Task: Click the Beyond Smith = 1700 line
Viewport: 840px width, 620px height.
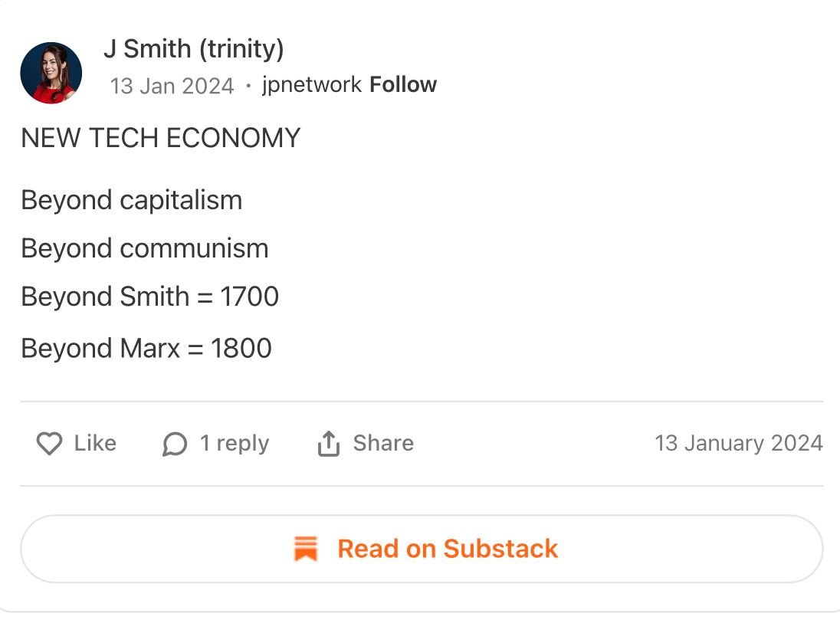Action: pos(150,297)
